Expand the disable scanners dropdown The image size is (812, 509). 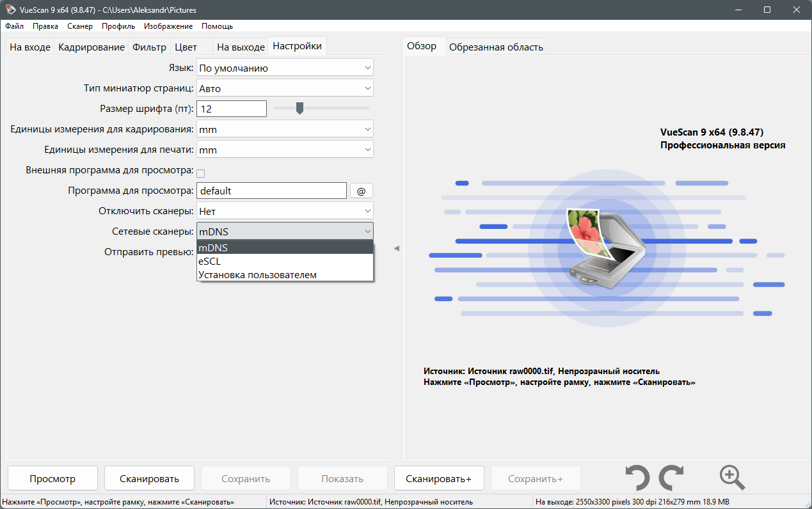pyautogui.click(x=285, y=210)
